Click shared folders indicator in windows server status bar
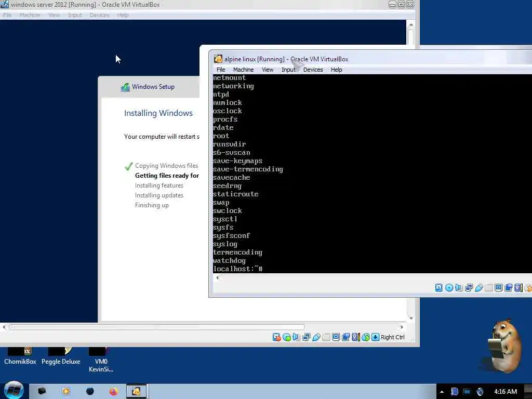 coord(326,337)
